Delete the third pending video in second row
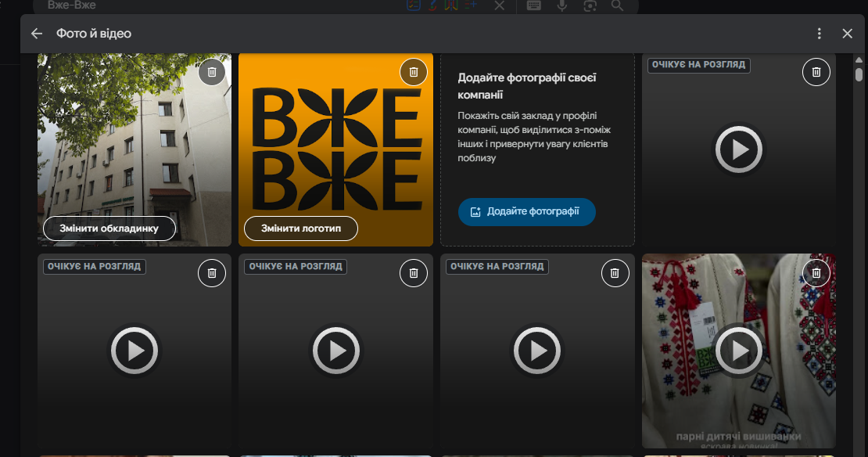This screenshot has width=868, height=457. (615, 273)
